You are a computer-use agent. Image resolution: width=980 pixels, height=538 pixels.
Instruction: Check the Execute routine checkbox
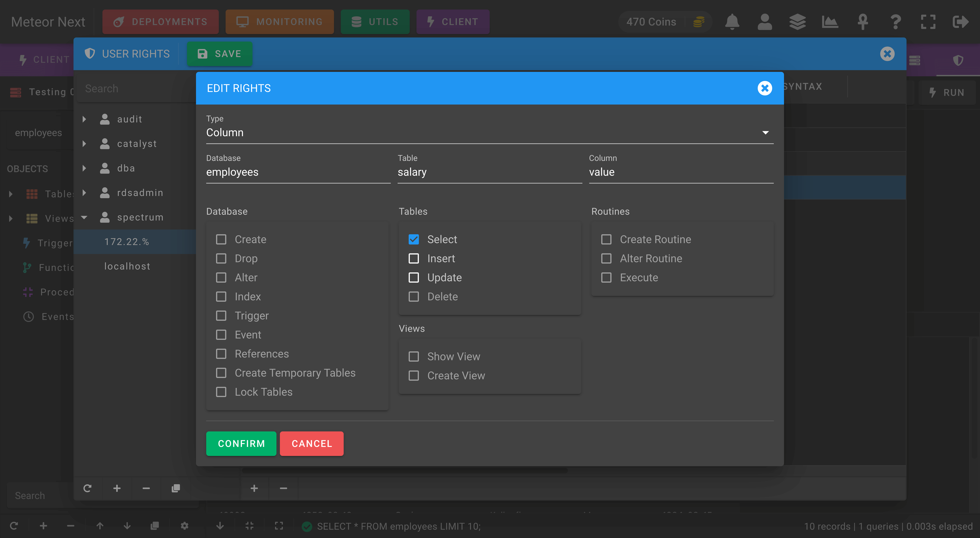pyautogui.click(x=606, y=277)
